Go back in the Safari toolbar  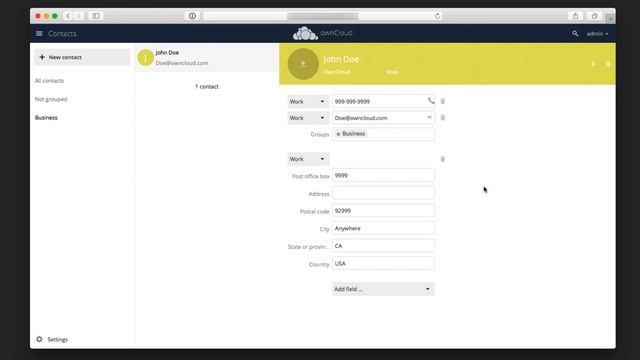coord(68,16)
